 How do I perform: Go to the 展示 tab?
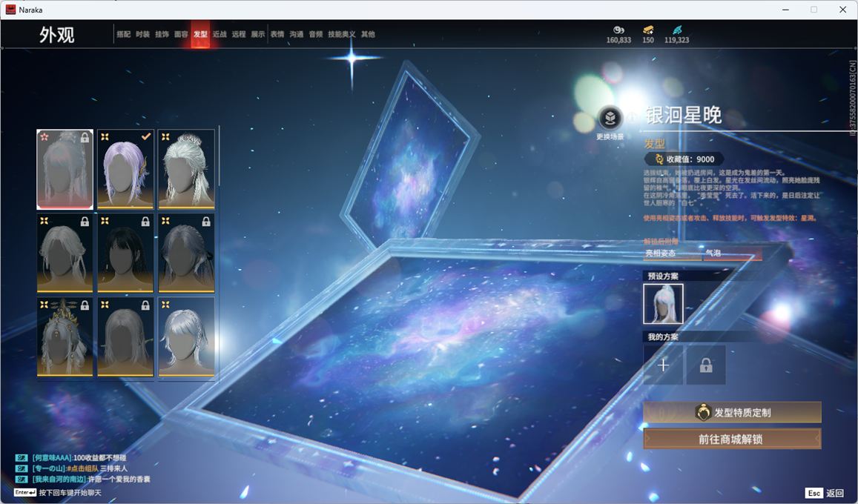[258, 34]
